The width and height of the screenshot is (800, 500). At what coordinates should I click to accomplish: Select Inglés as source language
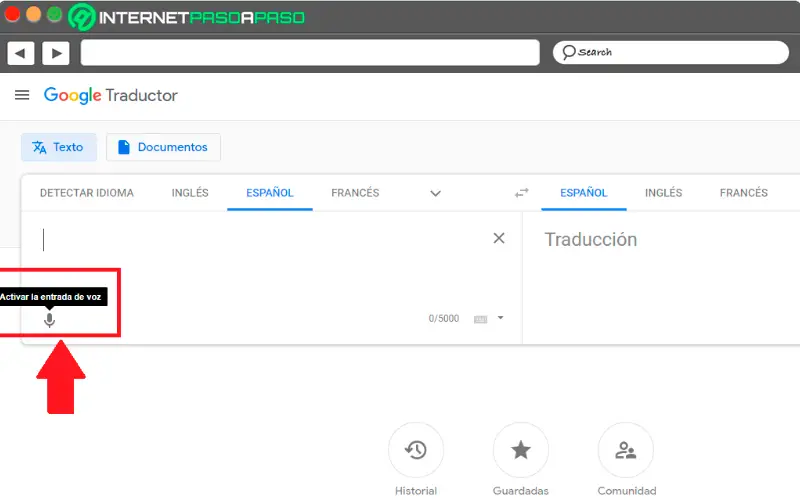click(x=190, y=193)
